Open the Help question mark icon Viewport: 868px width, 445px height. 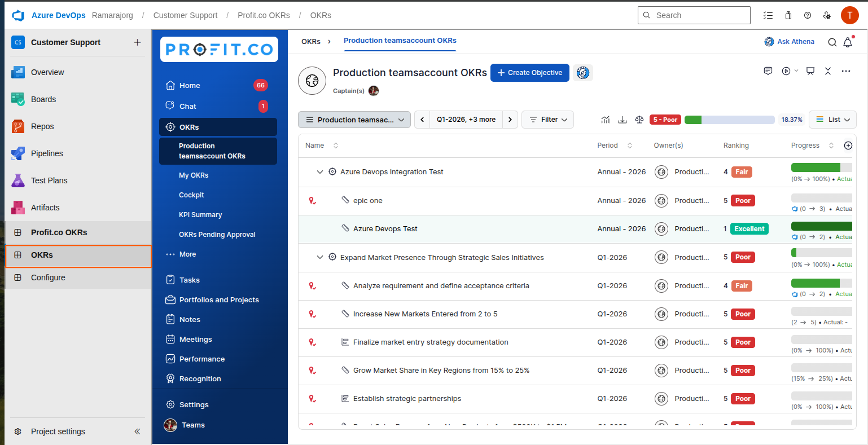(x=808, y=15)
